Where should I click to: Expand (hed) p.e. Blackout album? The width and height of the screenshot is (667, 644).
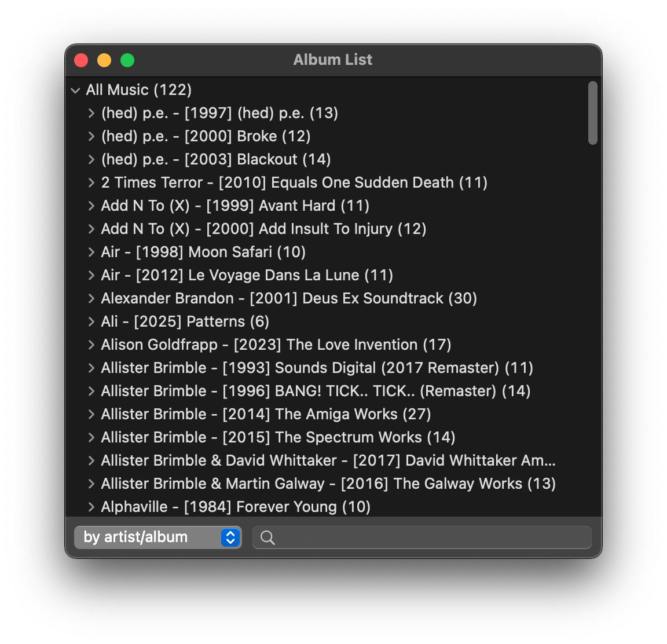click(91, 159)
